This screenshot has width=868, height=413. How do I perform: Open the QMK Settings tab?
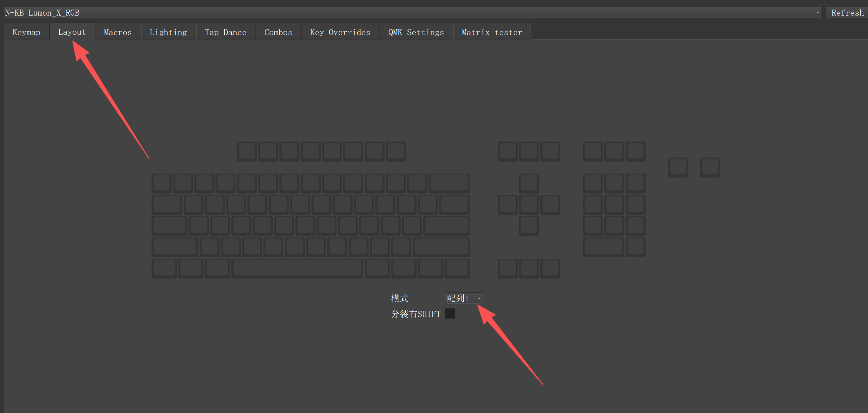click(x=416, y=32)
